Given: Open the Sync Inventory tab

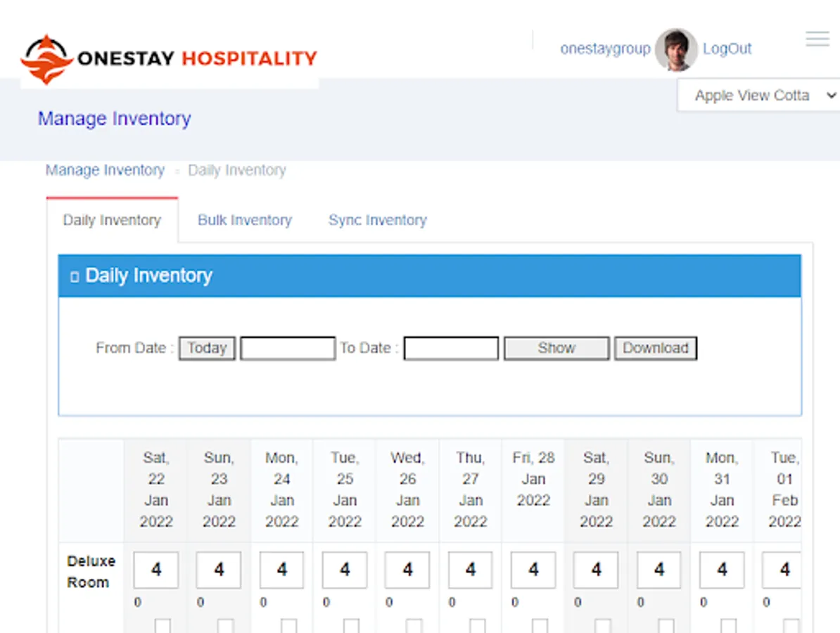Looking at the screenshot, I should click(377, 220).
